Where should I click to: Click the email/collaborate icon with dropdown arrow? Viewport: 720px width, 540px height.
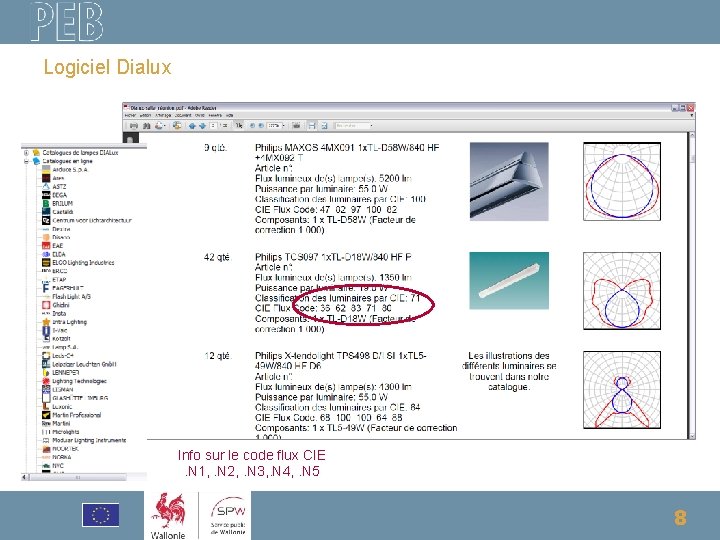pyautogui.click(x=160, y=125)
